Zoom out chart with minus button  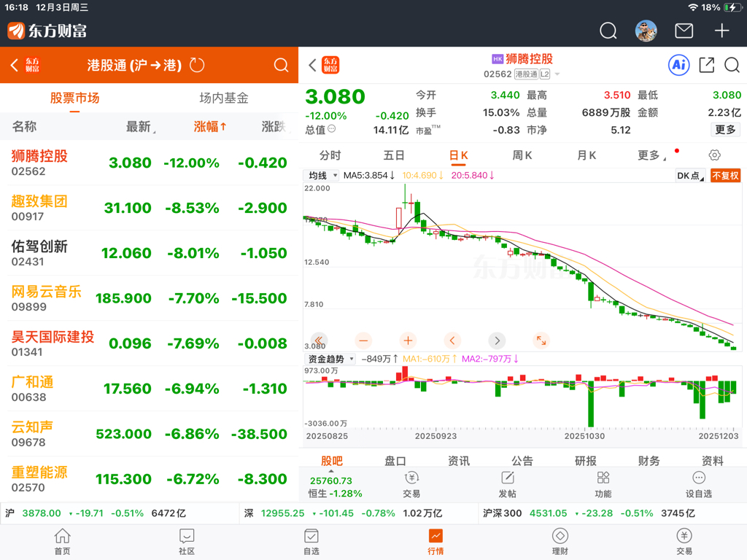[363, 341]
